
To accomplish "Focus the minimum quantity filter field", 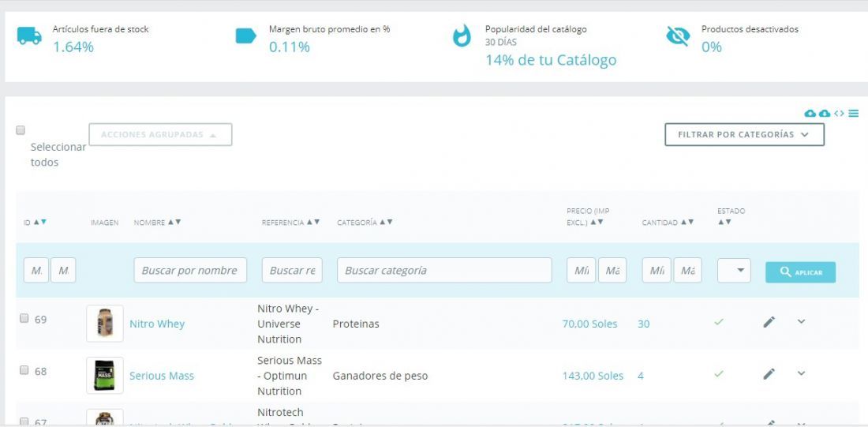I will pyautogui.click(x=657, y=270).
